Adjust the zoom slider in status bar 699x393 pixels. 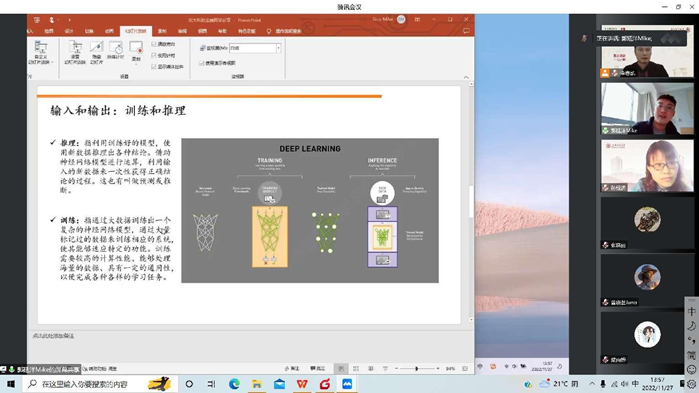[417, 368]
